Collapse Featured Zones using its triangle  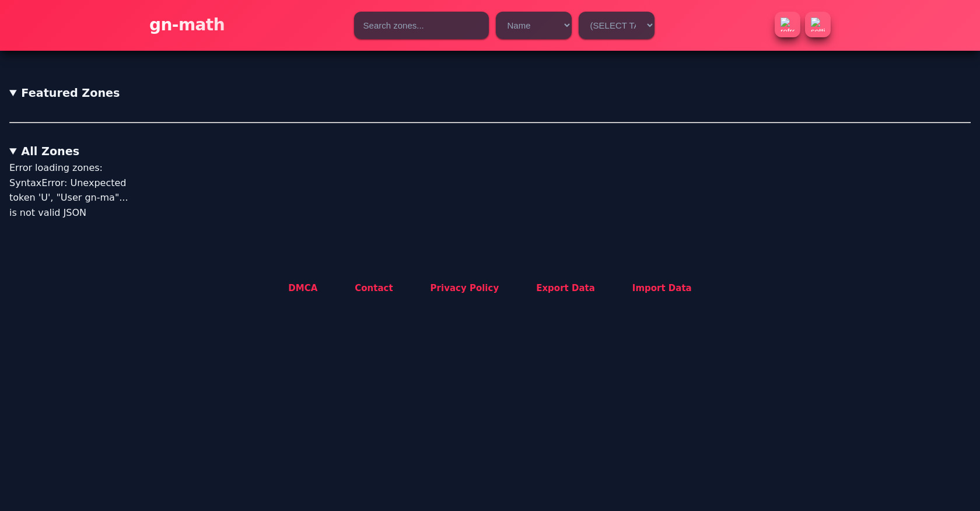pyautogui.click(x=13, y=93)
